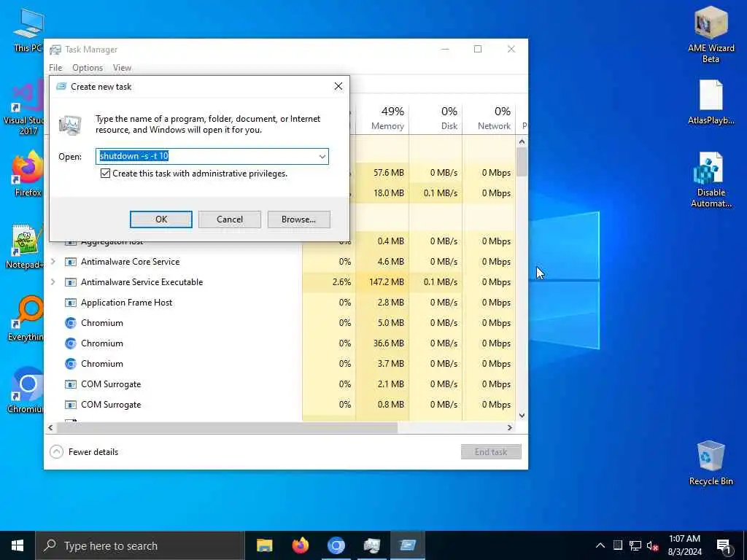Click Browse... button

pyautogui.click(x=298, y=219)
